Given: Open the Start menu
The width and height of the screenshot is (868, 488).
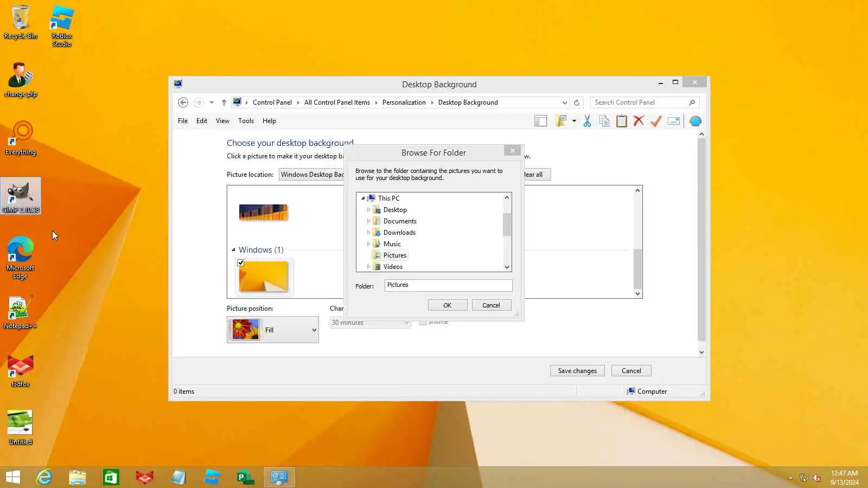Looking at the screenshot, I should coord(13,477).
